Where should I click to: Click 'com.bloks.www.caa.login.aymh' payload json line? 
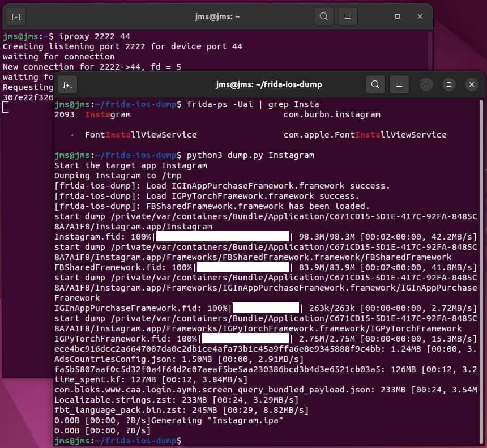click(266, 390)
